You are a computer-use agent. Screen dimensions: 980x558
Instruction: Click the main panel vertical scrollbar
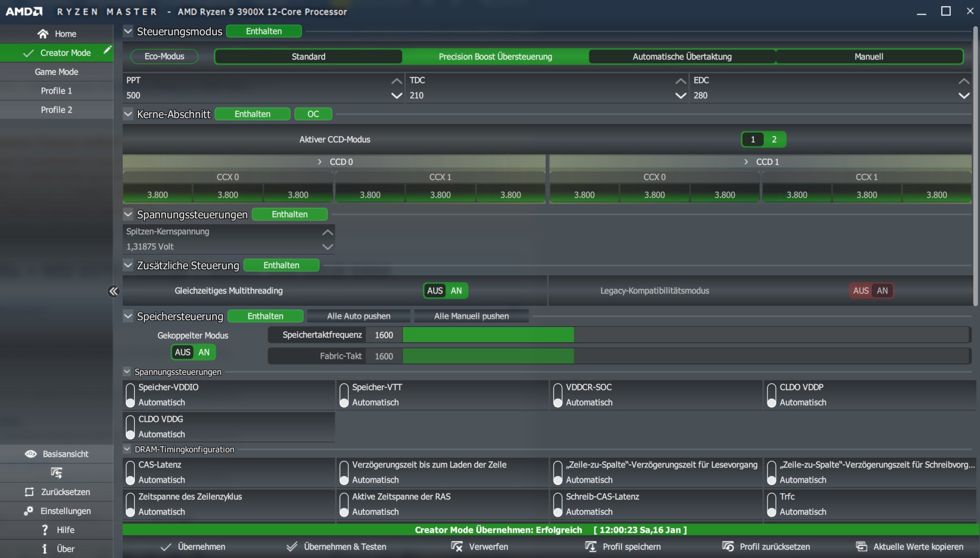pyautogui.click(x=976, y=166)
